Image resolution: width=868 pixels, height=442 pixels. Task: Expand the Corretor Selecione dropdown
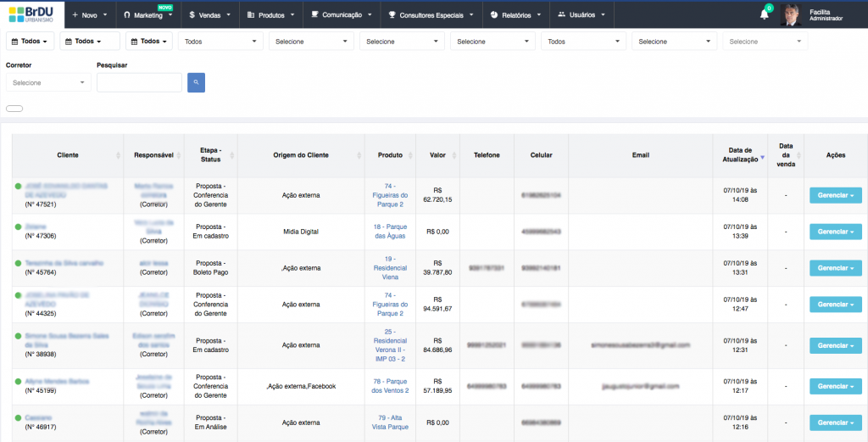[48, 82]
